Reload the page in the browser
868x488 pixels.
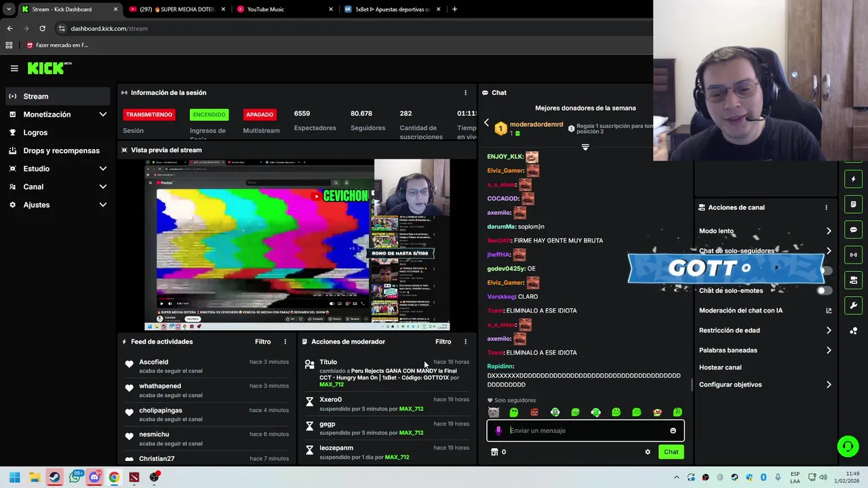click(x=42, y=28)
